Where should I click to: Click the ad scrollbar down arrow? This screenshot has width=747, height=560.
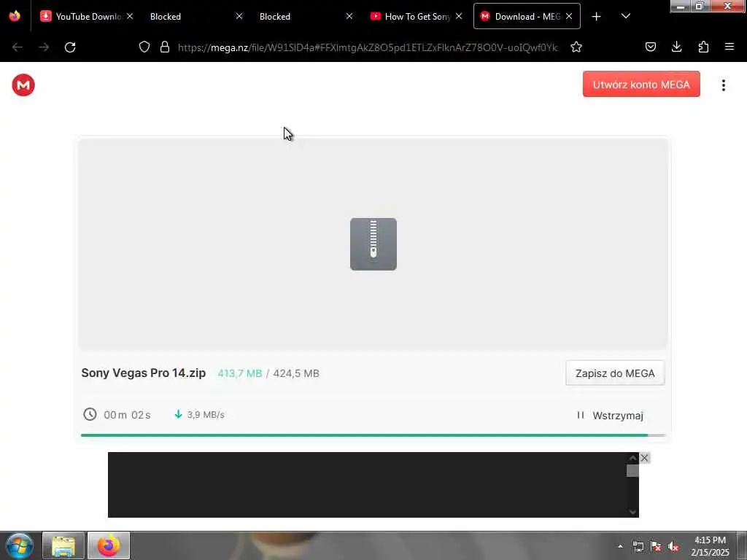click(632, 512)
